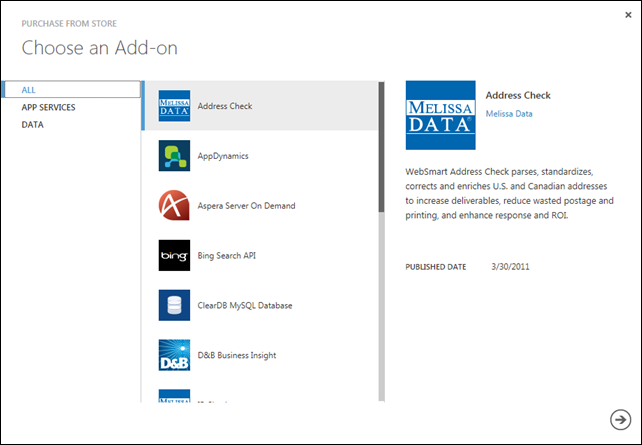Click the add-on list scrollbar thumb
642x445 pixels.
click(x=382, y=147)
